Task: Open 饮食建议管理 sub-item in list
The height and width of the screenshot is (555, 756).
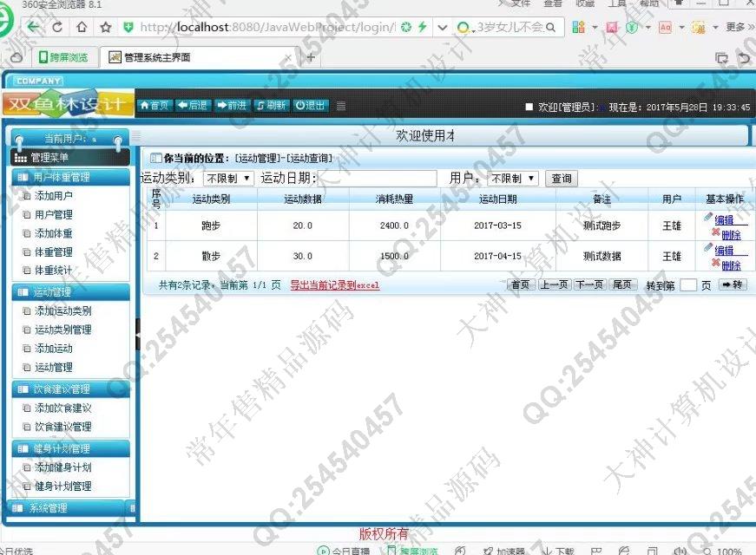Action: tap(62, 427)
